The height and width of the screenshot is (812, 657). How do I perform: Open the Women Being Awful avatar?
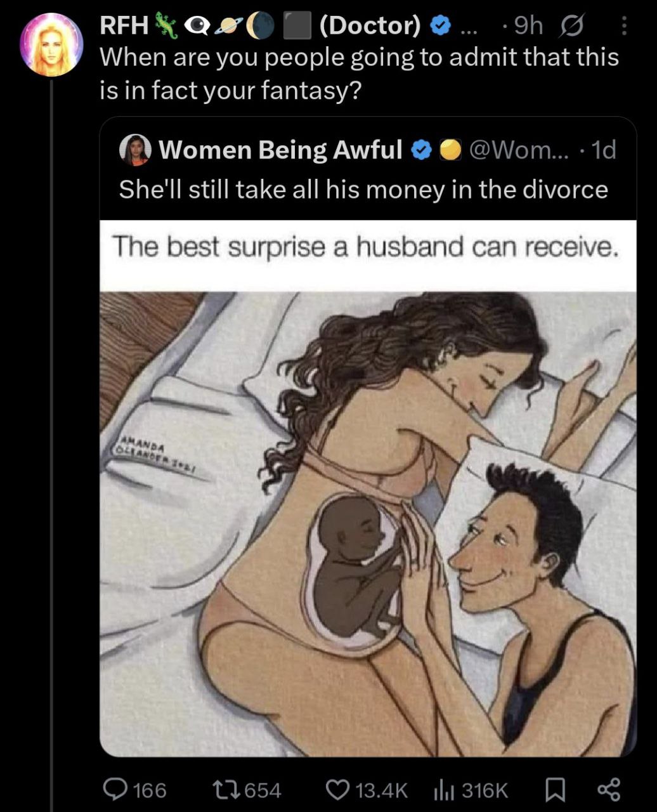(x=134, y=150)
